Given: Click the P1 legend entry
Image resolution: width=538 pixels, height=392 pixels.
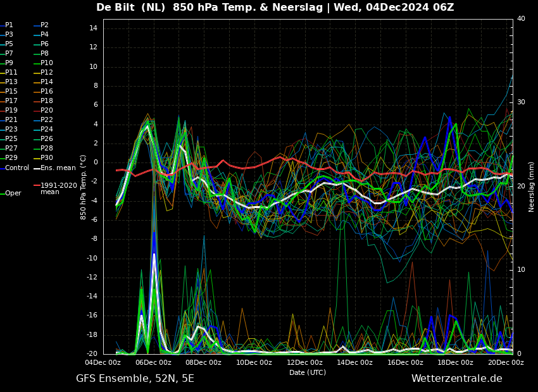Looking at the screenshot, I should point(9,25).
